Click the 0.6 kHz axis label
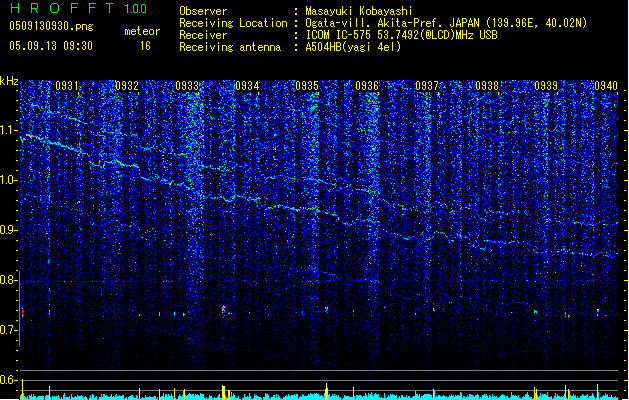Screen dimensions: 629x400 tap(8, 380)
